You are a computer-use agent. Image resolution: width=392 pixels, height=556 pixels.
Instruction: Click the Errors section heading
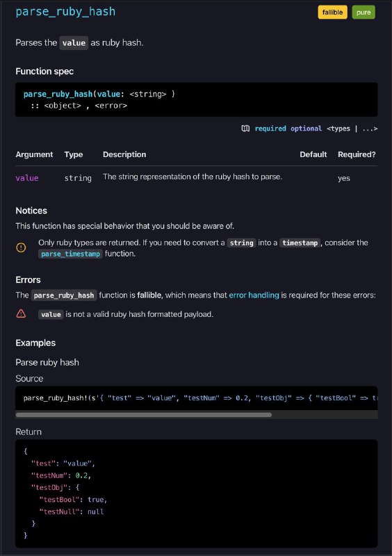pyautogui.click(x=28, y=280)
